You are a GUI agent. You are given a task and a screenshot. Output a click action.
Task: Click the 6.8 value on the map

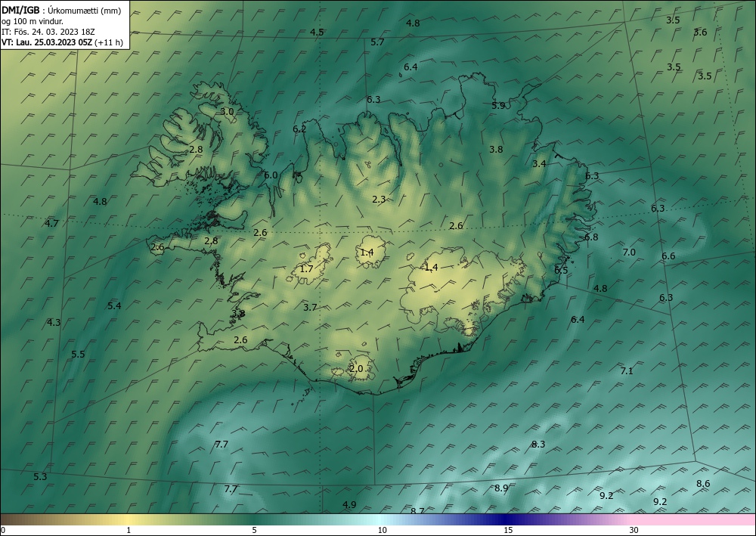tap(591, 237)
